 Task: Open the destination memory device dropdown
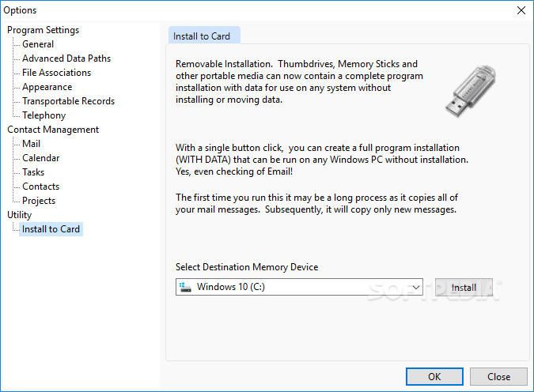click(415, 287)
